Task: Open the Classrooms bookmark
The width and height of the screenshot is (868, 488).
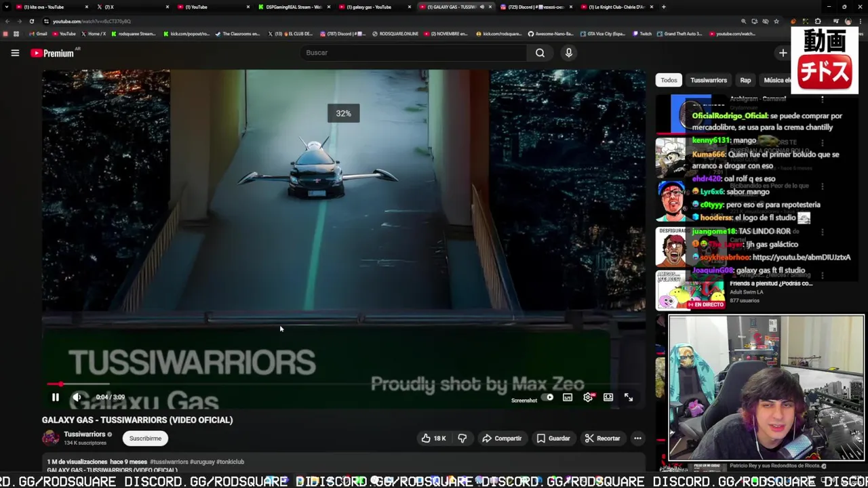Action: pyautogui.click(x=237, y=33)
